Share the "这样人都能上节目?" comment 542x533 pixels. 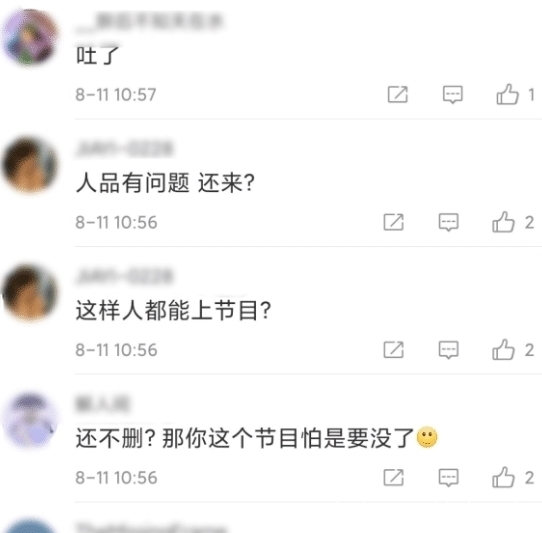point(393,350)
